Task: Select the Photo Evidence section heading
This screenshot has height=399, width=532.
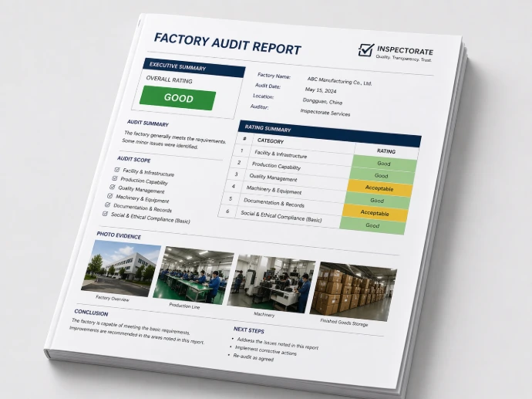Action: coord(119,234)
